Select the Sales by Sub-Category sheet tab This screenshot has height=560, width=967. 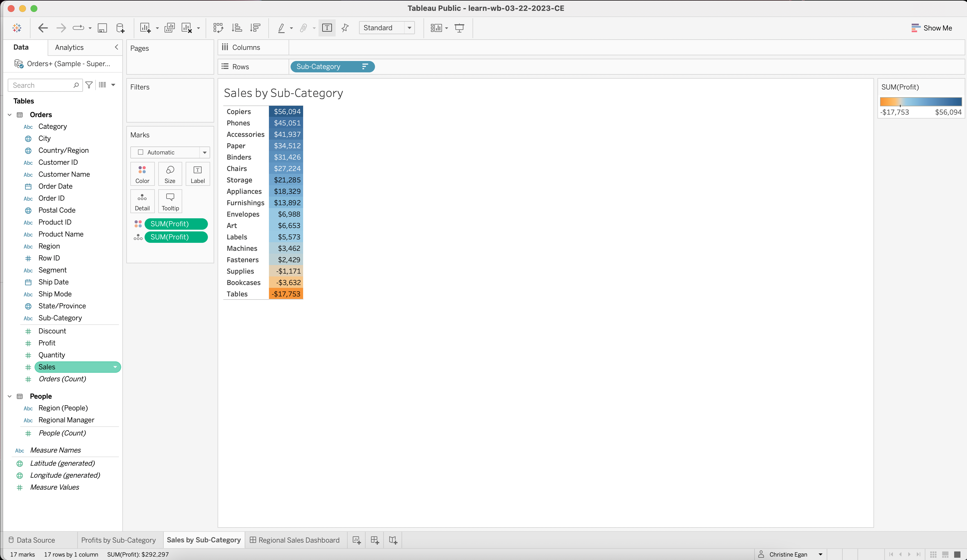tap(204, 540)
